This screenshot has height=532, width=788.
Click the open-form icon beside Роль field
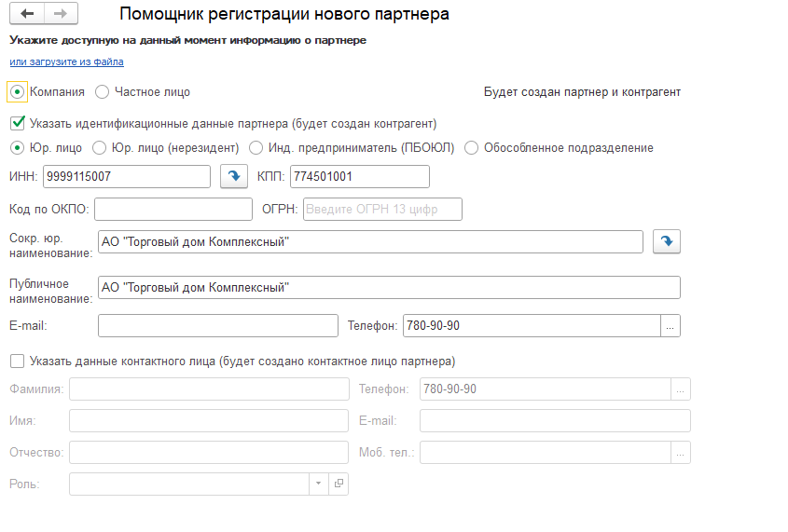(339, 484)
